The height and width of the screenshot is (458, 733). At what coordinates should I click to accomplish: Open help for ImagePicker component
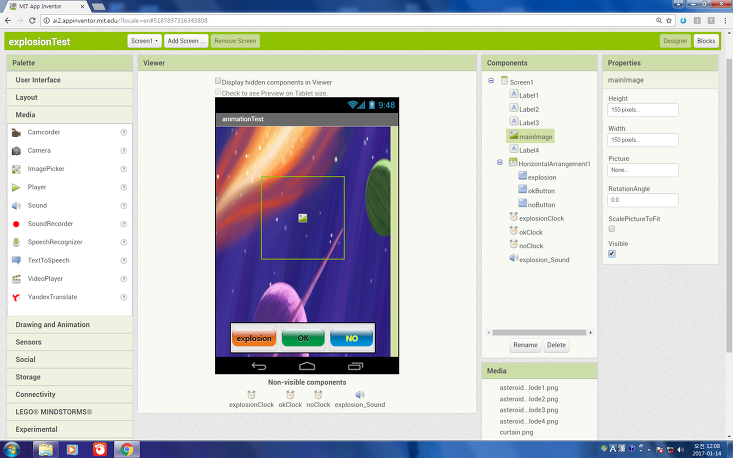click(x=124, y=169)
